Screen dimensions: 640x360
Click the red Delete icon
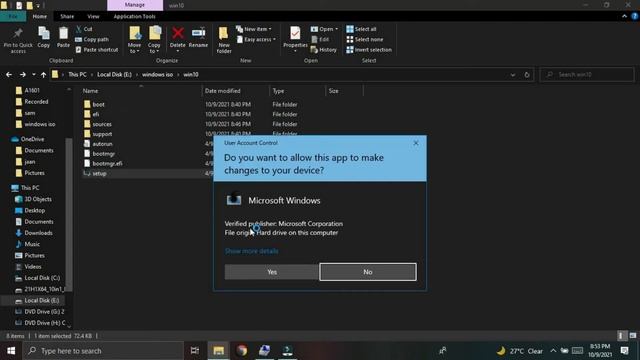[178, 33]
